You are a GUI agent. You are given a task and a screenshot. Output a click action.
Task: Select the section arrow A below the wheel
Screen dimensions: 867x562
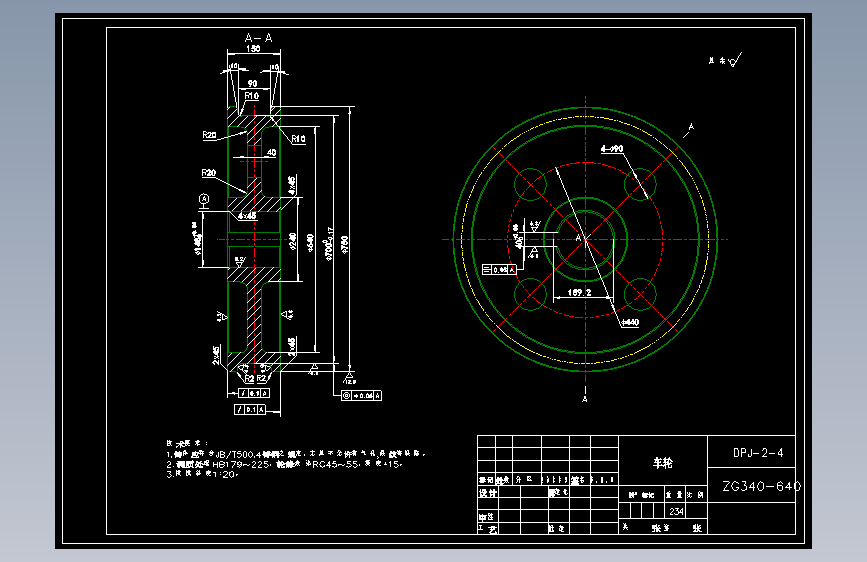click(585, 398)
